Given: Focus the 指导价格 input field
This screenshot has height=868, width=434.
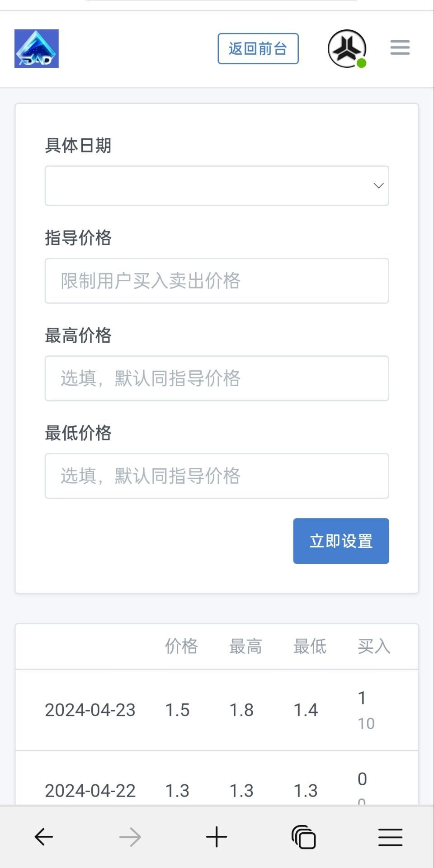Looking at the screenshot, I should point(217,281).
